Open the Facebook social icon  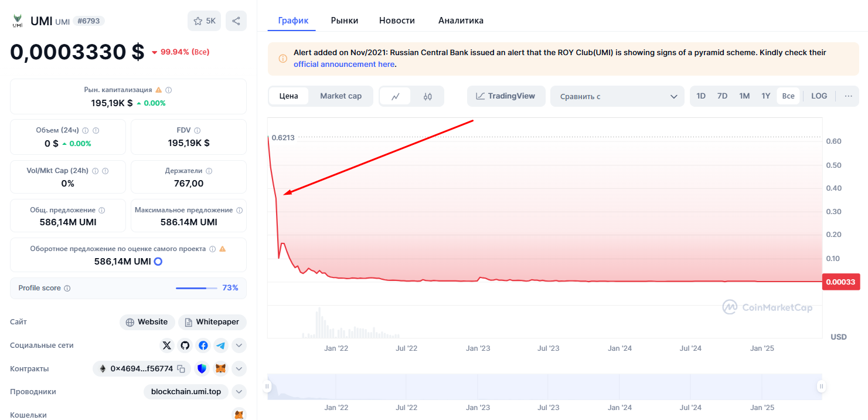203,346
